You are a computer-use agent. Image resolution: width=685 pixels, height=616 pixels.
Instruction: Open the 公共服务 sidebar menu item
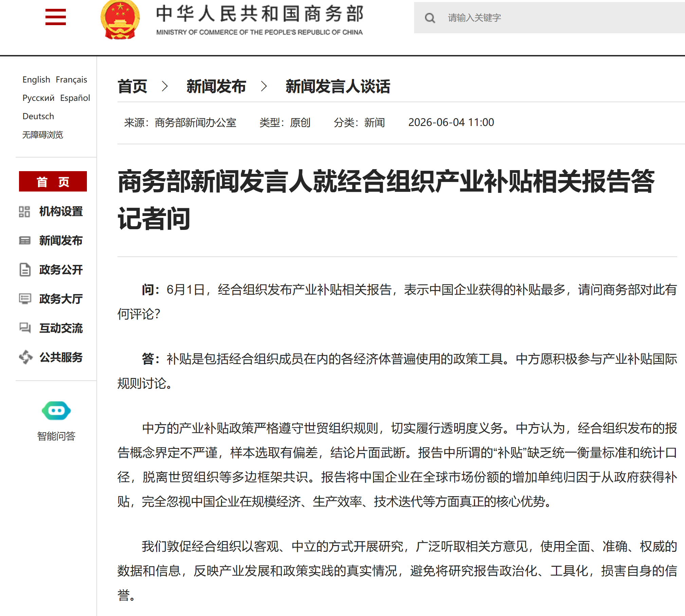pyautogui.click(x=61, y=358)
